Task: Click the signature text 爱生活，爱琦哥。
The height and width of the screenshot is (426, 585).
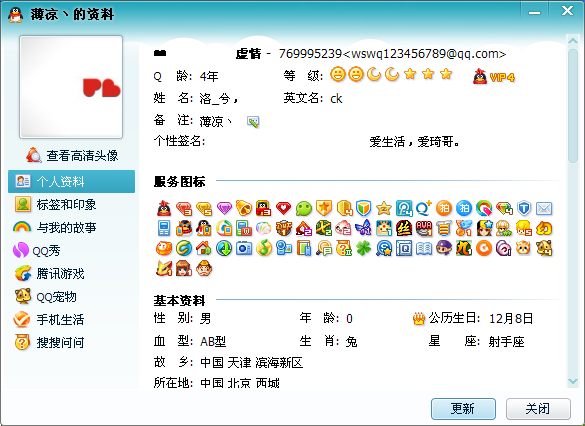Action: tap(414, 142)
